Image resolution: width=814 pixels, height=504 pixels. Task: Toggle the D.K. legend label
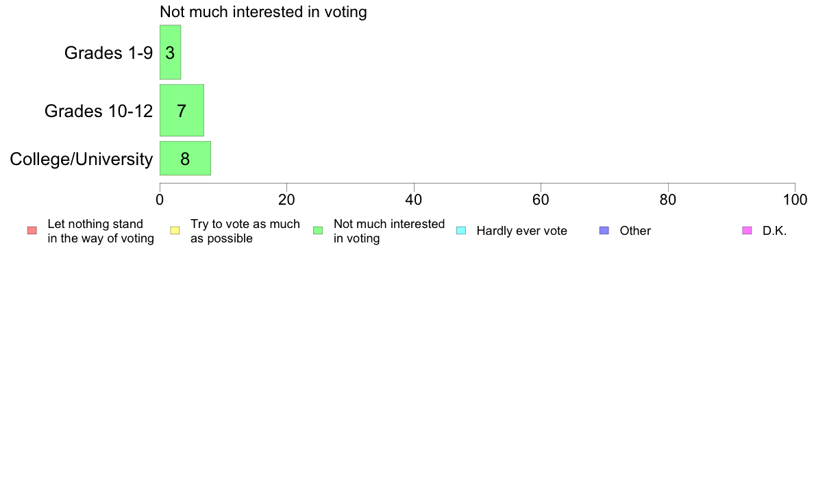pos(774,231)
